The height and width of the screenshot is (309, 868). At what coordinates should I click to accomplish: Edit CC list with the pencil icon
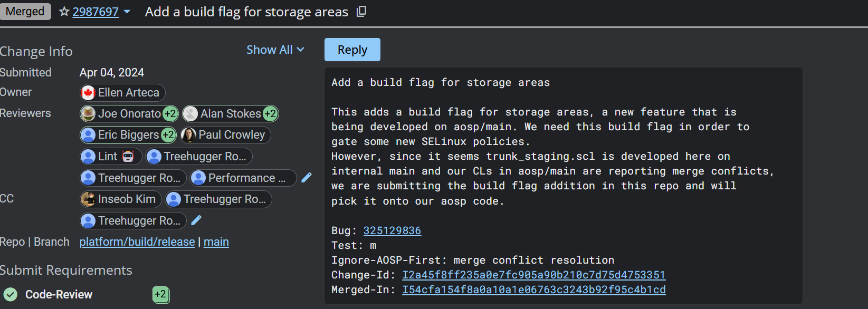(196, 220)
